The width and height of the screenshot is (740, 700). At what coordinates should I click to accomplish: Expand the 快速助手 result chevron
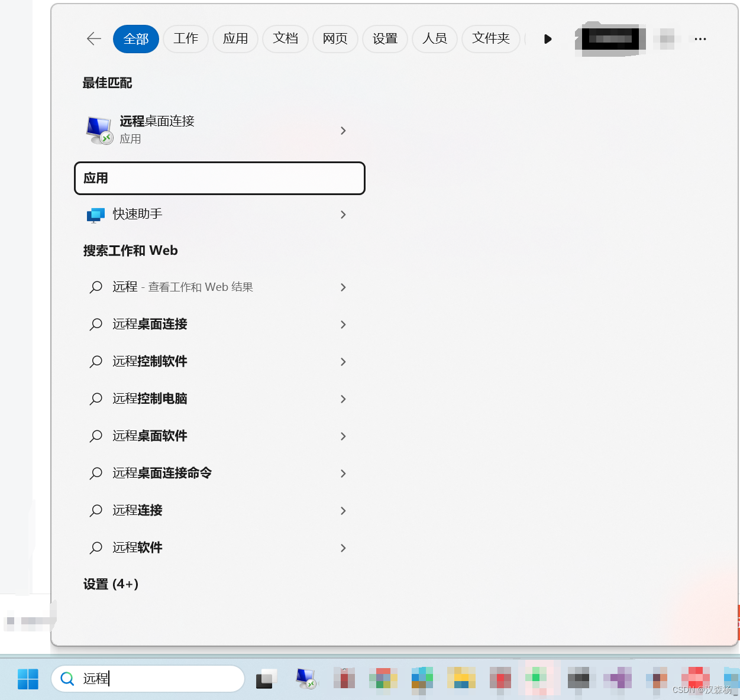[x=343, y=215]
